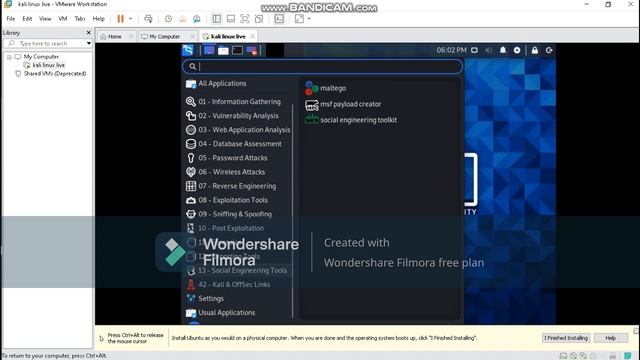Open the notifications bell icon

click(503, 50)
